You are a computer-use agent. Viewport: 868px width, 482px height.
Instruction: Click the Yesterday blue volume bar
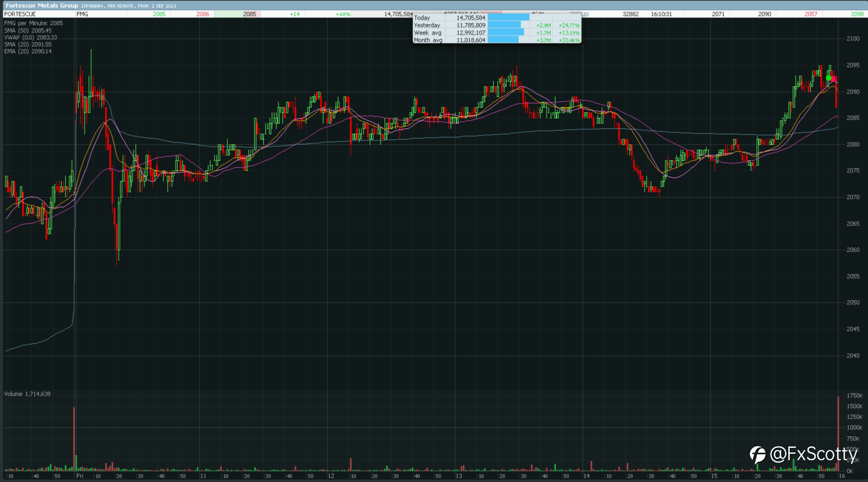[x=505, y=25]
